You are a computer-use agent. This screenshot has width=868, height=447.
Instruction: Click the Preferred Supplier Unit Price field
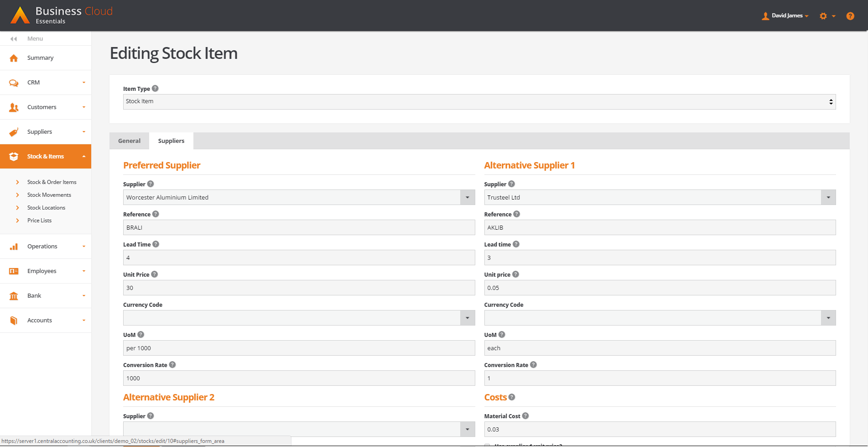[x=299, y=288]
